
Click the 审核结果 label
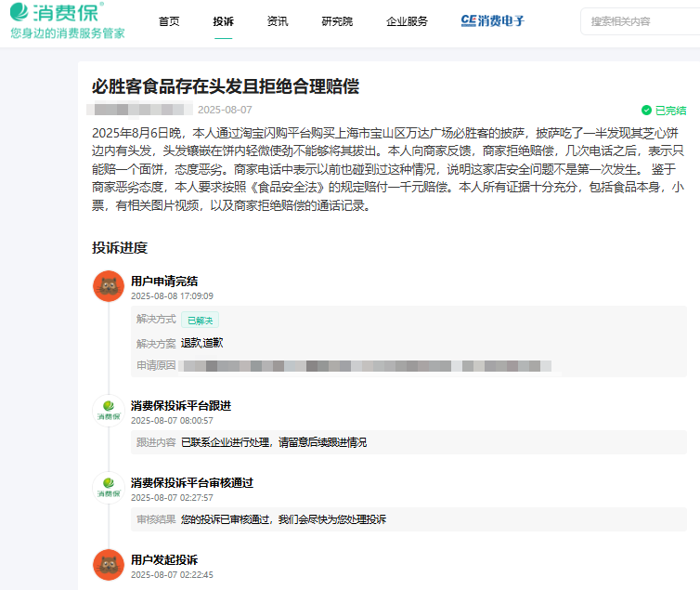(x=156, y=519)
